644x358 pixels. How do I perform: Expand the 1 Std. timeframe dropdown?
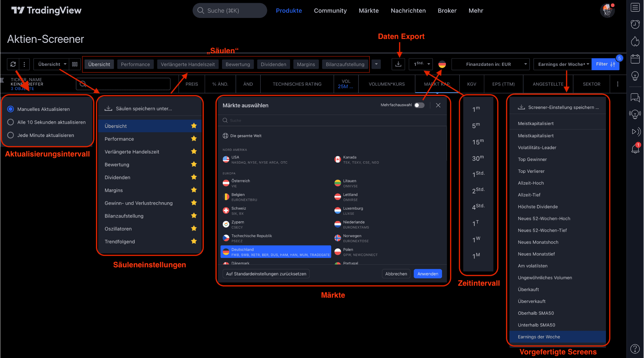point(421,64)
